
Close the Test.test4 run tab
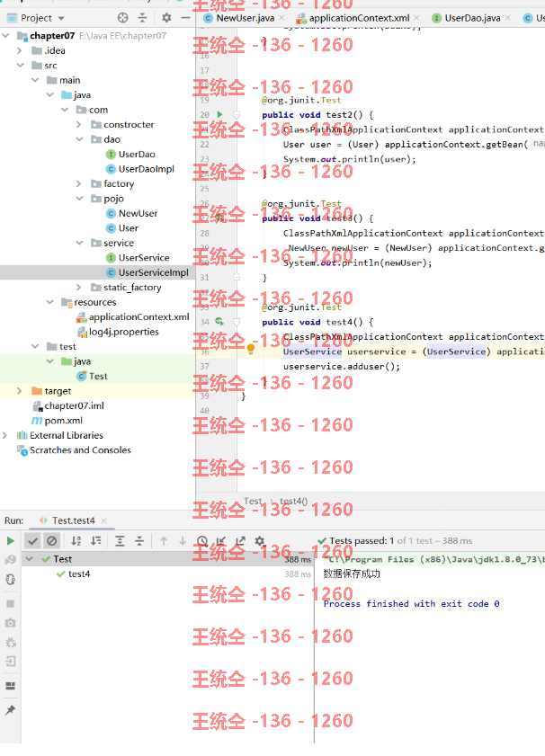click(103, 520)
